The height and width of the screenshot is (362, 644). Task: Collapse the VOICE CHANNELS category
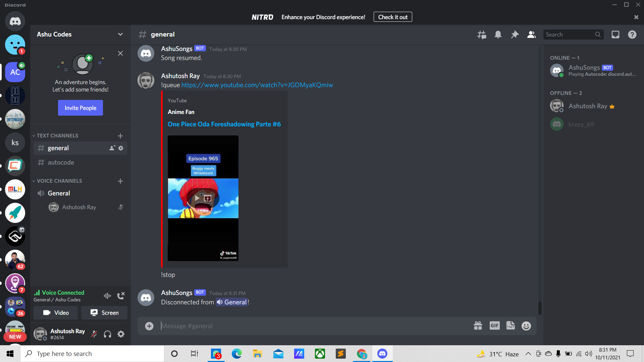[x=59, y=181]
